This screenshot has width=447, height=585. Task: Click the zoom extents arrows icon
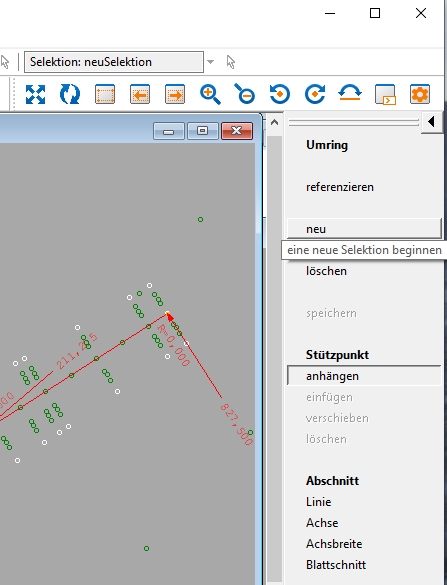tap(35, 94)
